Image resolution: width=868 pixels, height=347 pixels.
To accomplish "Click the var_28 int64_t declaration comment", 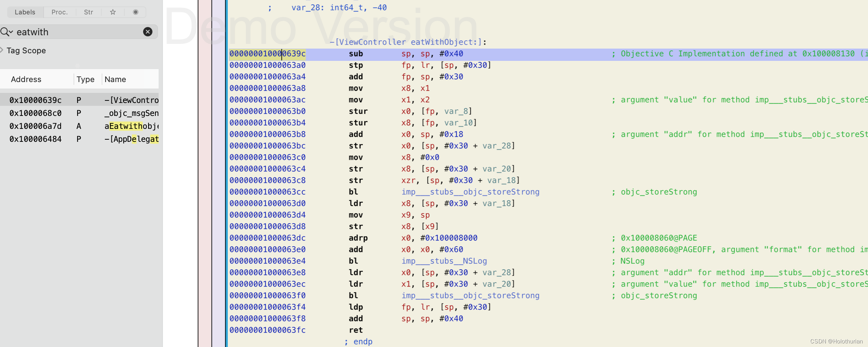I will [x=327, y=8].
